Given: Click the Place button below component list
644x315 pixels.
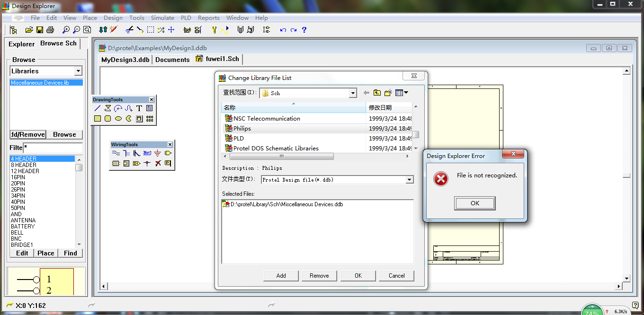Looking at the screenshot, I should pyautogui.click(x=46, y=253).
